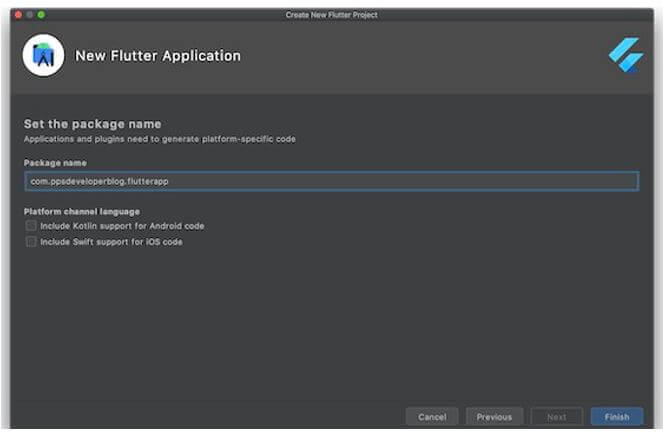Viewport: 663px width, 436px height.
Task: Tick the Kotlin support checkbox box
Action: [x=31, y=226]
